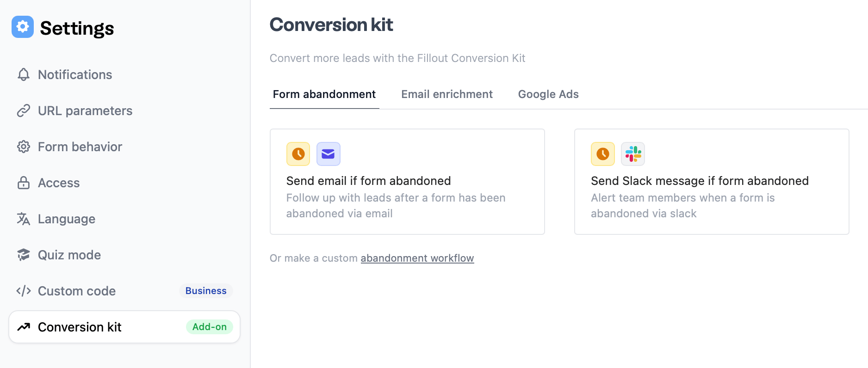
Task: Click the Notifications bell icon
Action: (x=24, y=74)
